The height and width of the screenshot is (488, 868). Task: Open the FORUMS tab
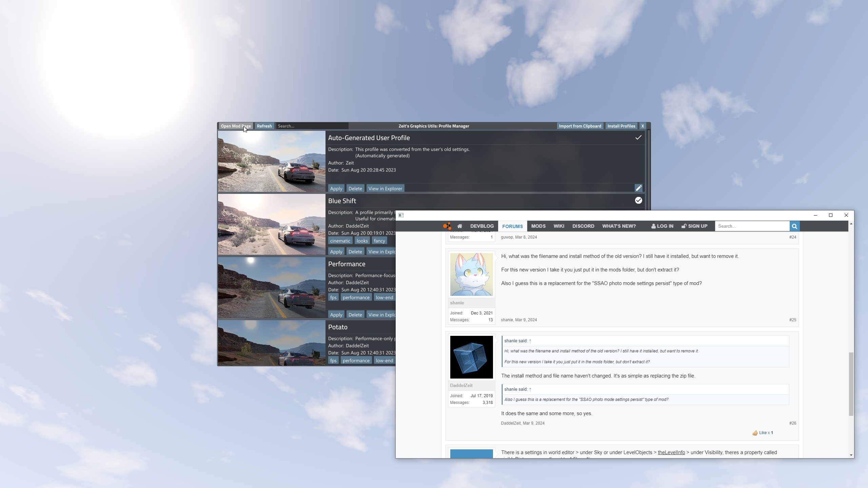click(512, 226)
